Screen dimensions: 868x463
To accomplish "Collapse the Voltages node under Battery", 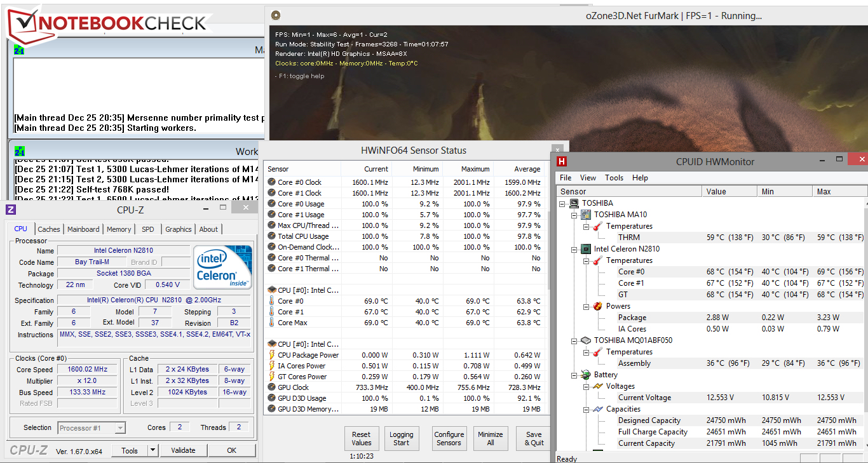I will 586,386.
